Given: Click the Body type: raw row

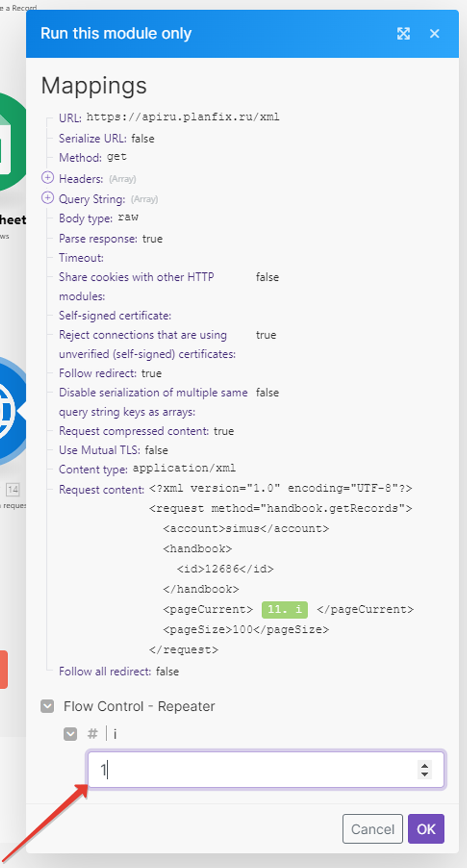Looking at the screenshot, I should (x=99, y=218).
